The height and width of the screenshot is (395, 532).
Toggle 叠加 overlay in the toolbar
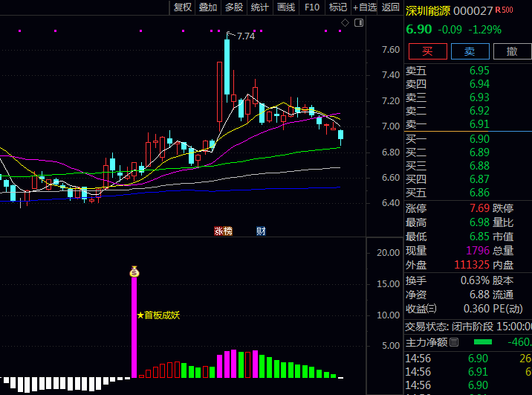click(x=208, y=7)
